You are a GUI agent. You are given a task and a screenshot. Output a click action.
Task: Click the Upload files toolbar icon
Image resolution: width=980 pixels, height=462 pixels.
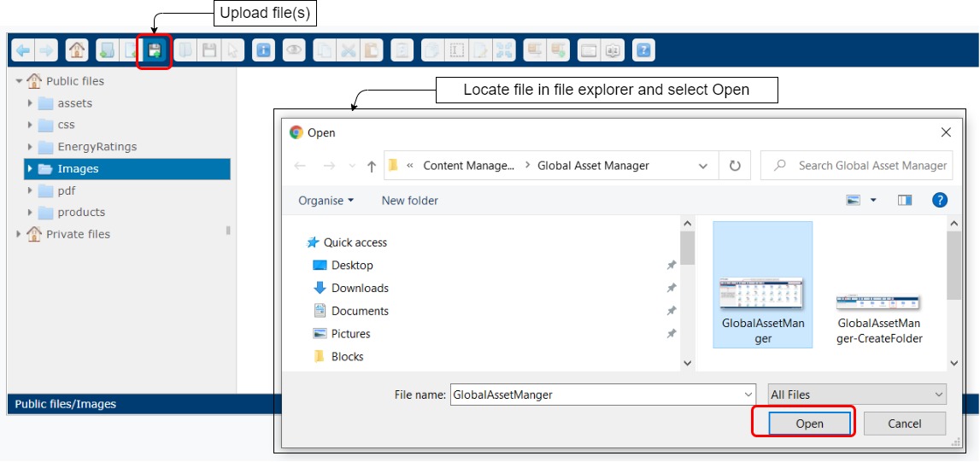(x=155, y=50)
